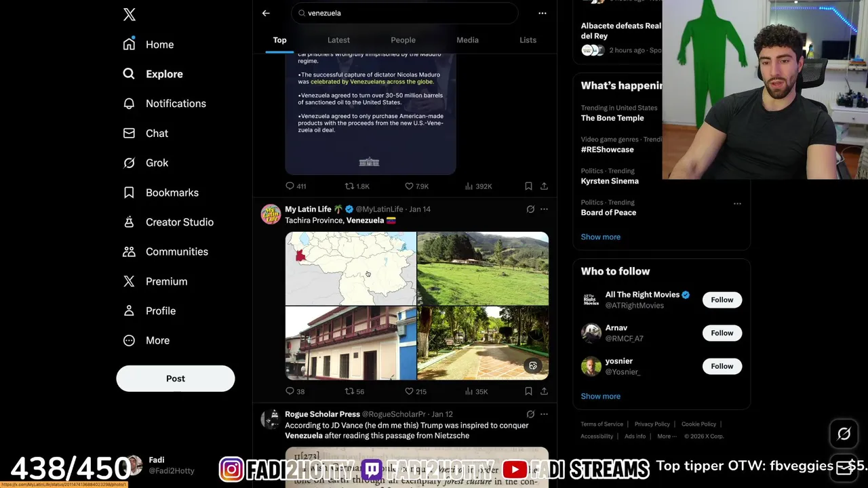Ask Grok about My Latin Life post

[x=530, y=209]
